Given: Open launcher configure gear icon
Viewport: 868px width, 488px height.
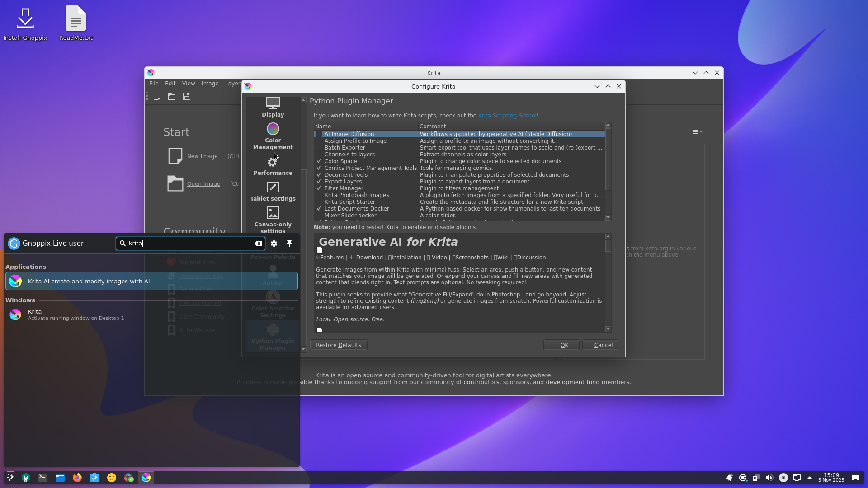Looking at the screenshot, I should pyautogui.click(x=274, y=244).
